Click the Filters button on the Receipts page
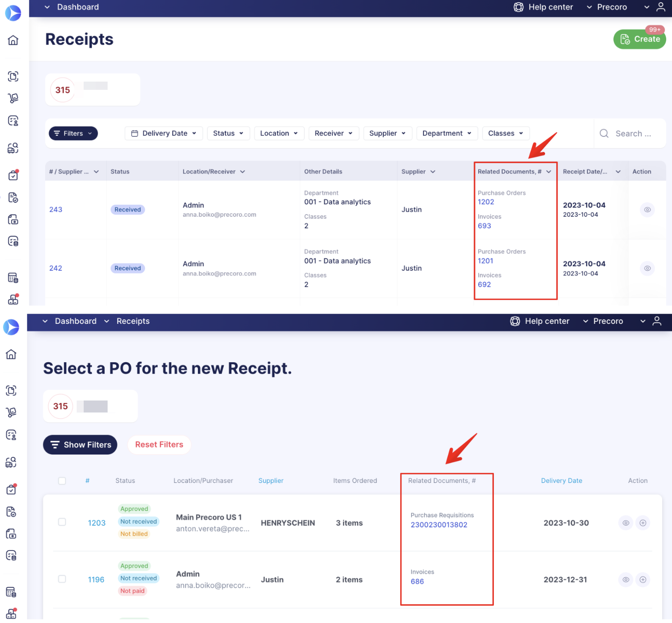Screen dimensions: 672x623 pos(73,133)
